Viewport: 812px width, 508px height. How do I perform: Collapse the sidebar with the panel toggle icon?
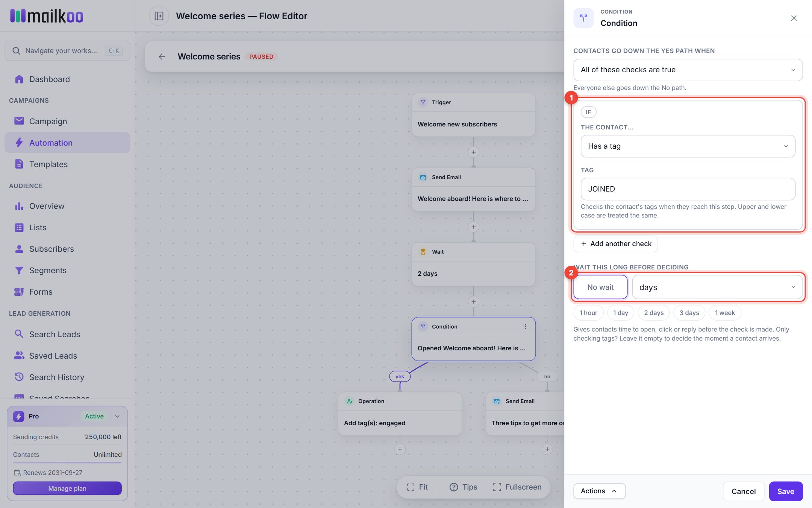point(159,16)
